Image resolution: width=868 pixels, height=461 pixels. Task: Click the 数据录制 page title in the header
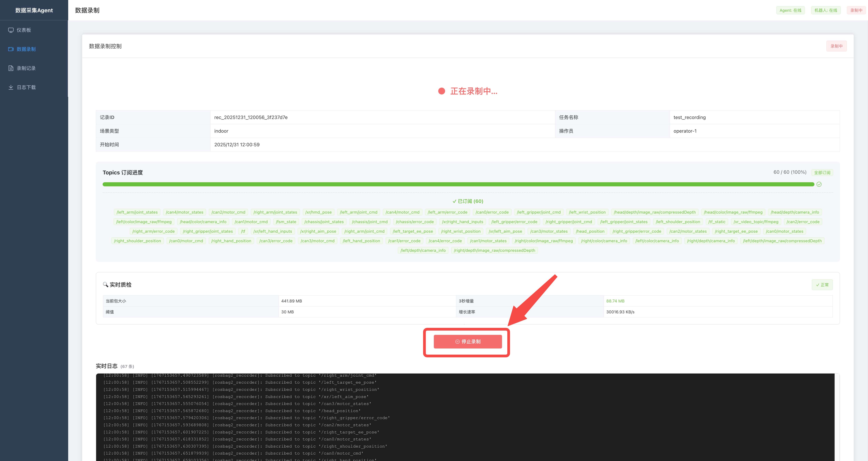(x=87, y=10)
